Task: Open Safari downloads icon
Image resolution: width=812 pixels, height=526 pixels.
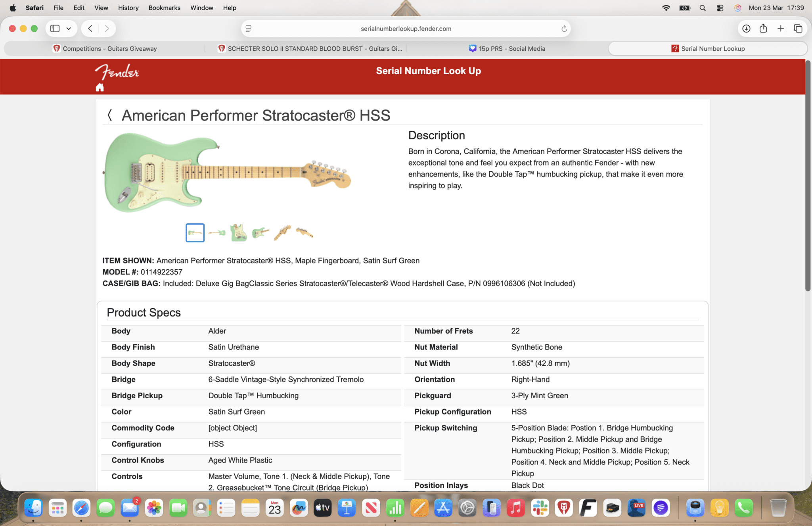Action: 746,29
